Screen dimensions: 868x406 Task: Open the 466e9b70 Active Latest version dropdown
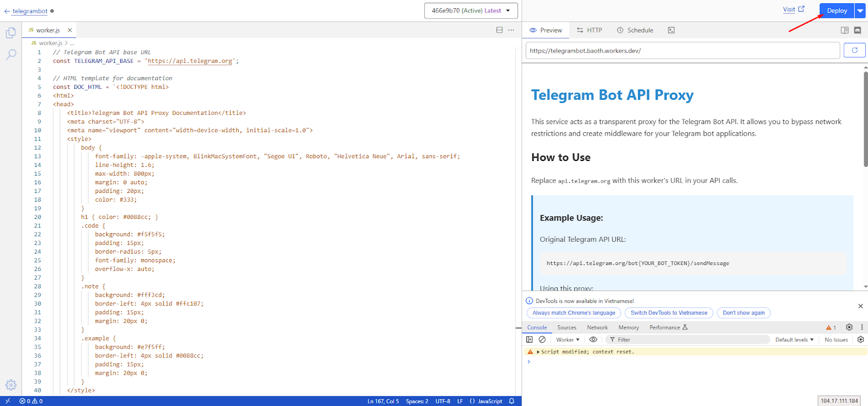pyautogui.click(x=471, y=10)
